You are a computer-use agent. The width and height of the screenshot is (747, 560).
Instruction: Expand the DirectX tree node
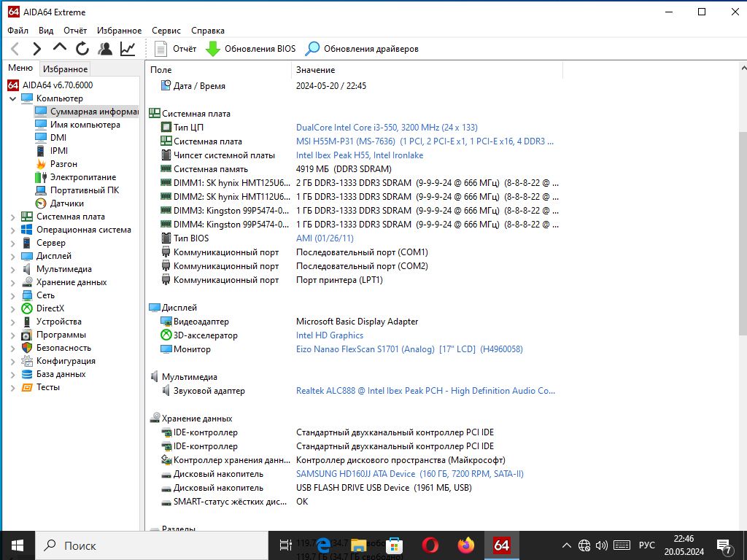(x=13, y=308)
